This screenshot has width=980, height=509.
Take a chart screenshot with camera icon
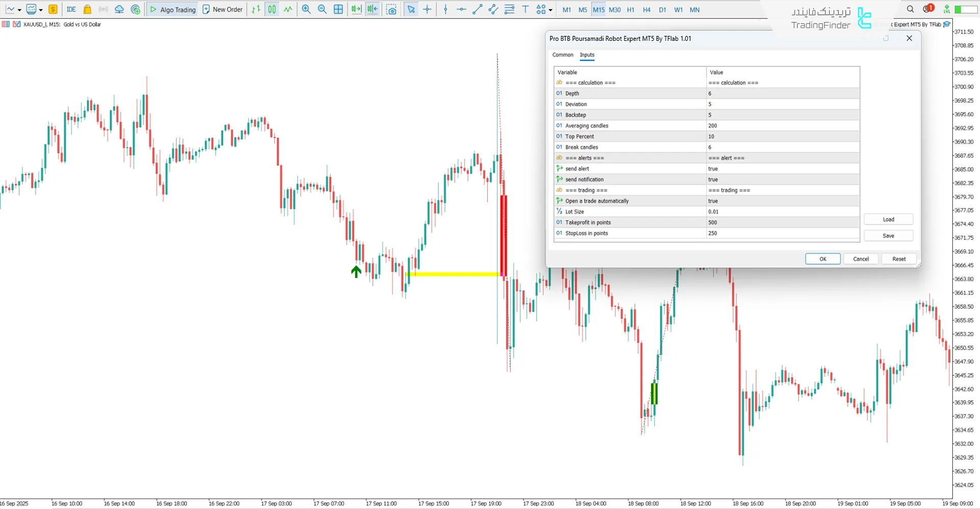click(391, 9)
